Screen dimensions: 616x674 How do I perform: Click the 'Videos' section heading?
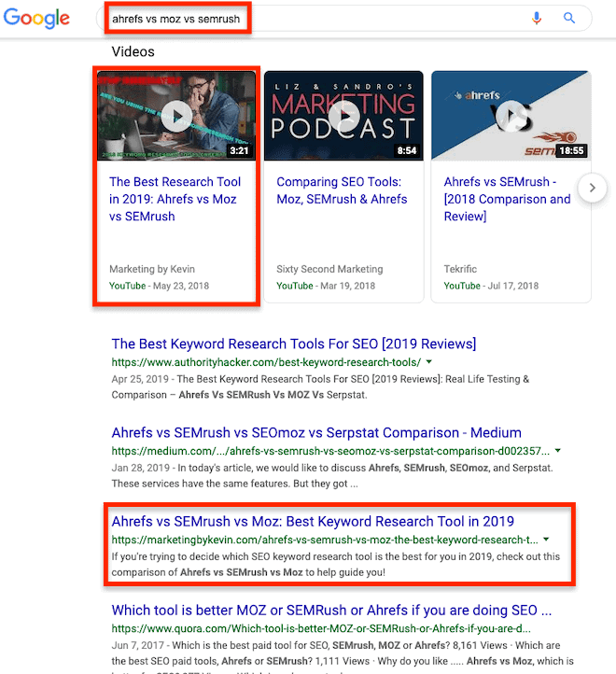click(x=133, y=51)
